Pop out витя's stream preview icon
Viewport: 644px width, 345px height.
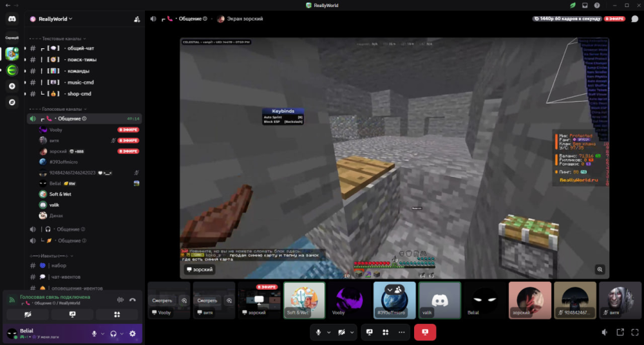tap(229, 301)
